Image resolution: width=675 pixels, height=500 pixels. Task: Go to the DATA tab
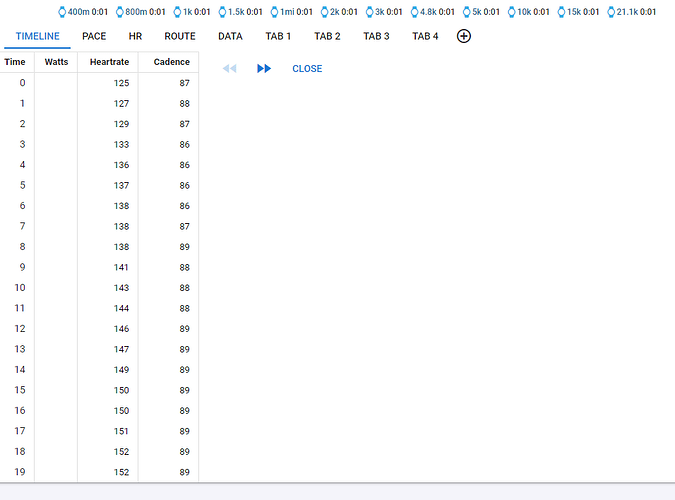tap(230, 36)
